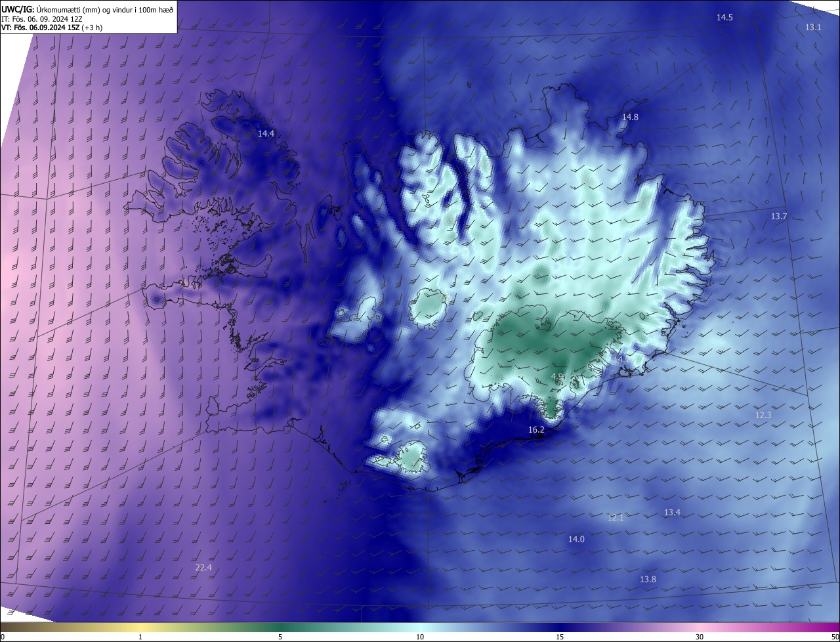Viewport: 840px width, 642px height.
Task: Click the 5 tick on the color scale
Action: coord(280,637)
